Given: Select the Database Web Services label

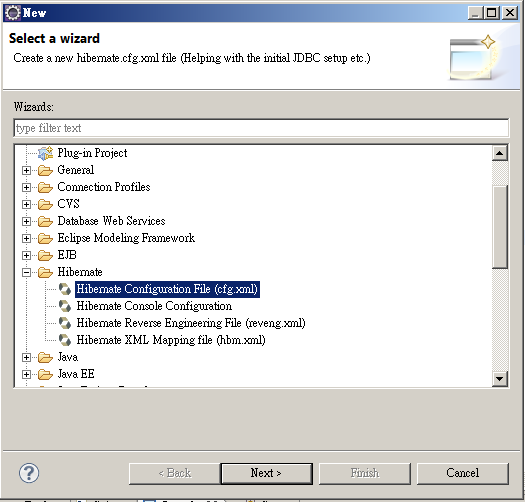Looking at the screenshot, I should click(x=111, y=221).
